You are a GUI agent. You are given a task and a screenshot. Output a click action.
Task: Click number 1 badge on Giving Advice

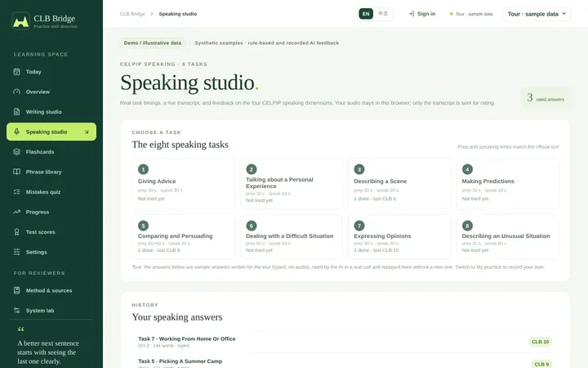[143, 169]
